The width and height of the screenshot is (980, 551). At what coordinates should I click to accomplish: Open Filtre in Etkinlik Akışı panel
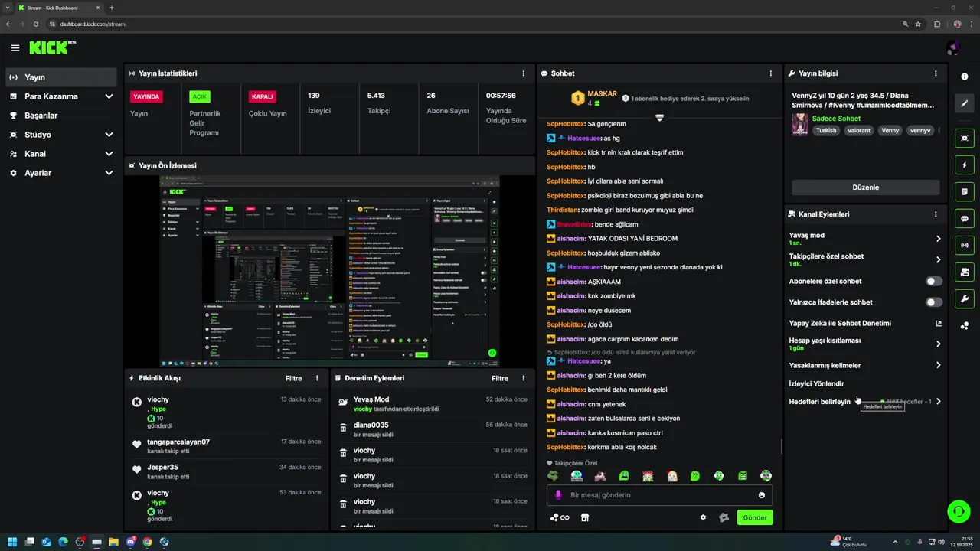point(294,378)
